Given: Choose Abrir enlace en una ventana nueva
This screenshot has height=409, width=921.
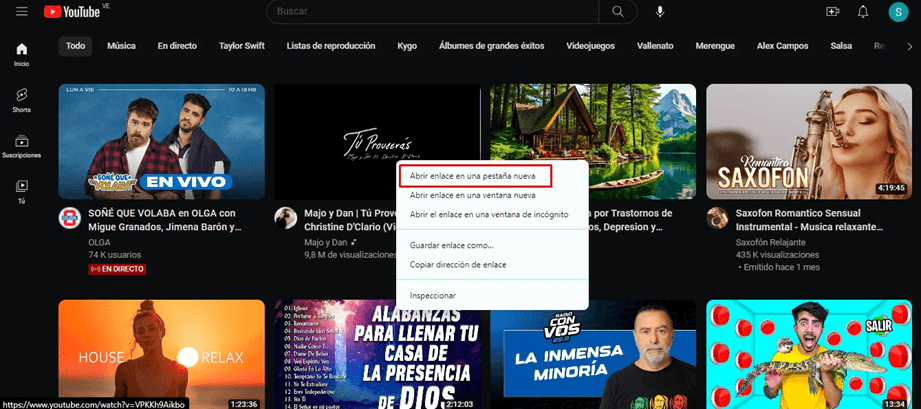Looking at the screenshot, I should click(492, 195).
